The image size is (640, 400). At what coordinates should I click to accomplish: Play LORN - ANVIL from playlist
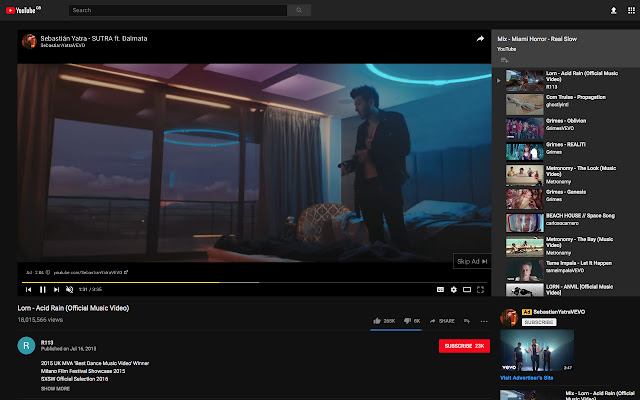click(565, 289)
